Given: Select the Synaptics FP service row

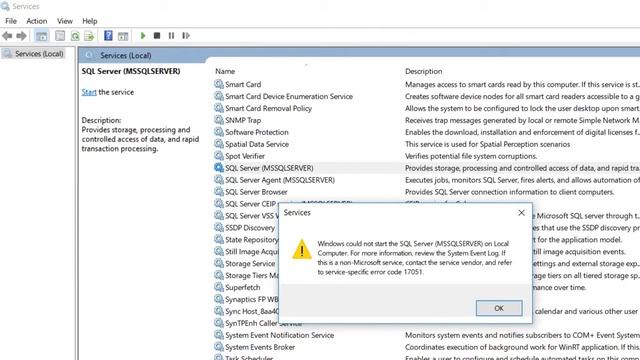Looking at the screenshot, I should (x=251, y=299).
